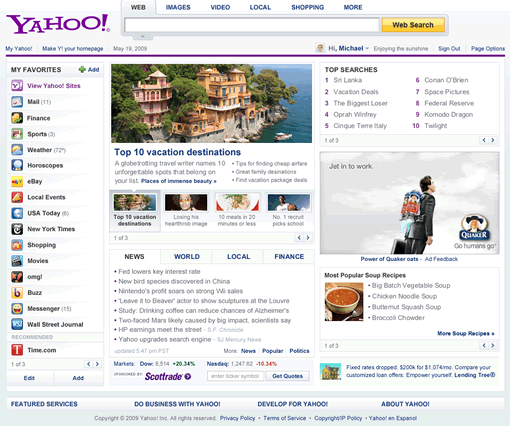Click the USA Today icon
Screen dimensions: 510x426
point(17,213)
